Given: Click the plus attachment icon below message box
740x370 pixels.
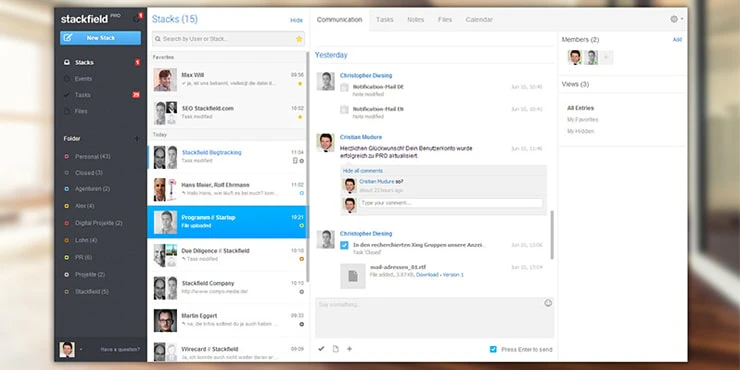Looking at the screenshot, I should click(350, 349).
